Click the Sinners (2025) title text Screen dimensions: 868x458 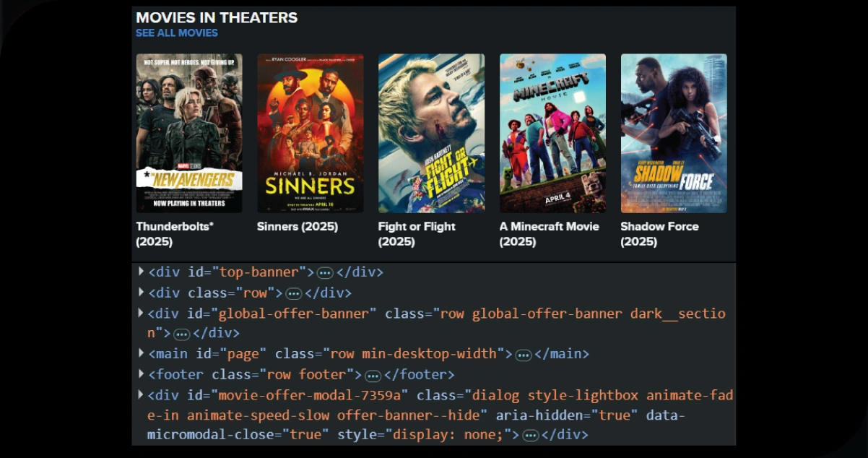coord(298,227)
